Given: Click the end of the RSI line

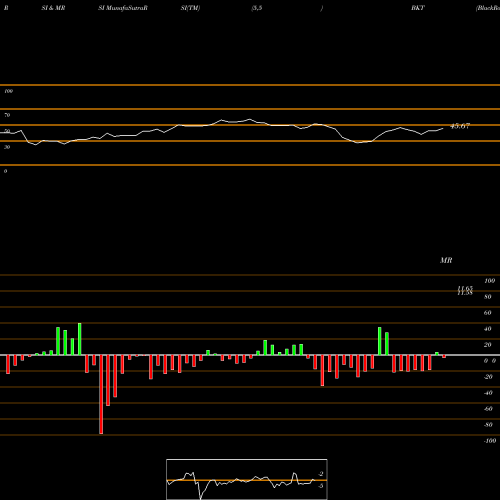Looking at the screenshot, I should click(443, 128).
